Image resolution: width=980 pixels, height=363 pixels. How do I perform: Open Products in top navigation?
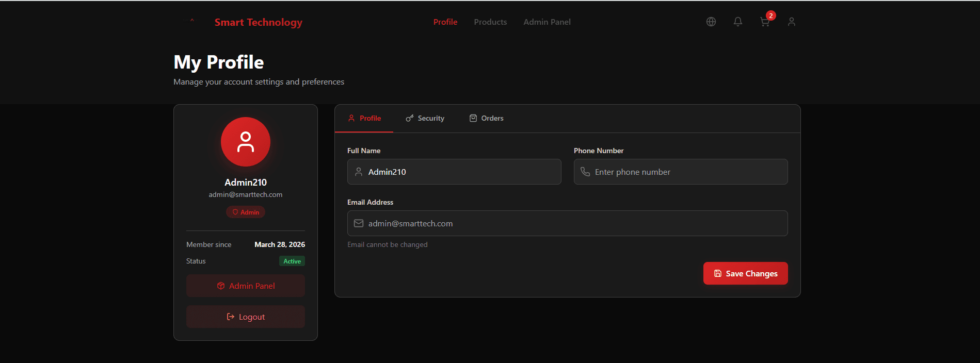(x=490, y=22)
